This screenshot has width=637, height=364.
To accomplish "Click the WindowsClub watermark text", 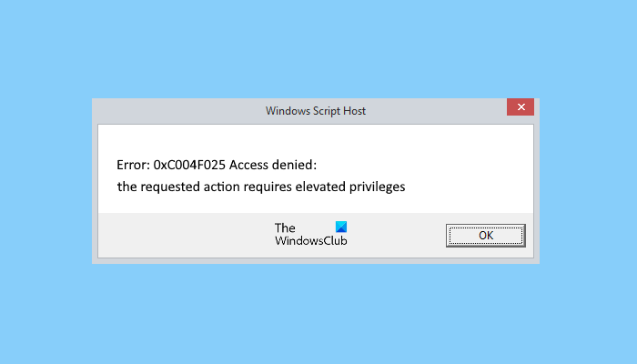I will [310, 241].
